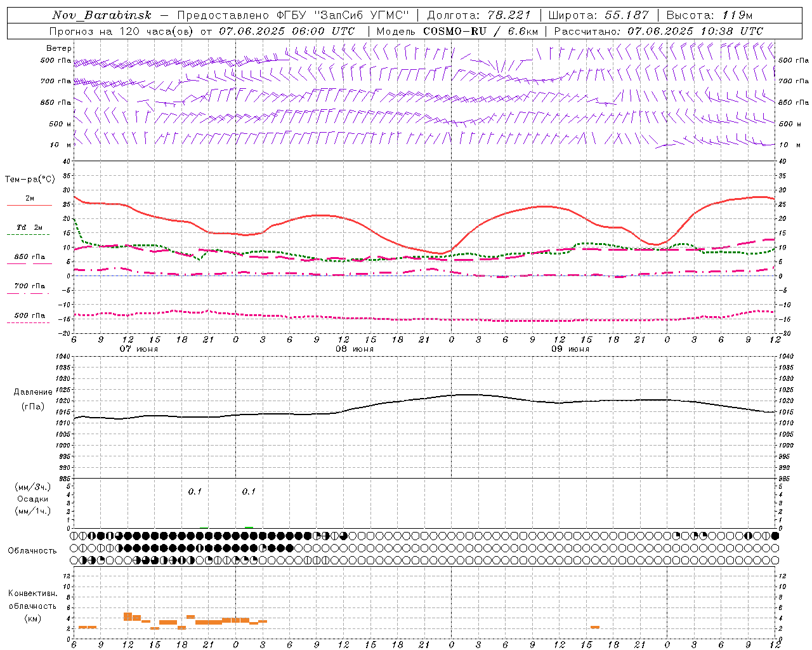The image size is (812, 650).
Task: Click the (мм/3ч.) precipitation unit label
Action: 32,487
